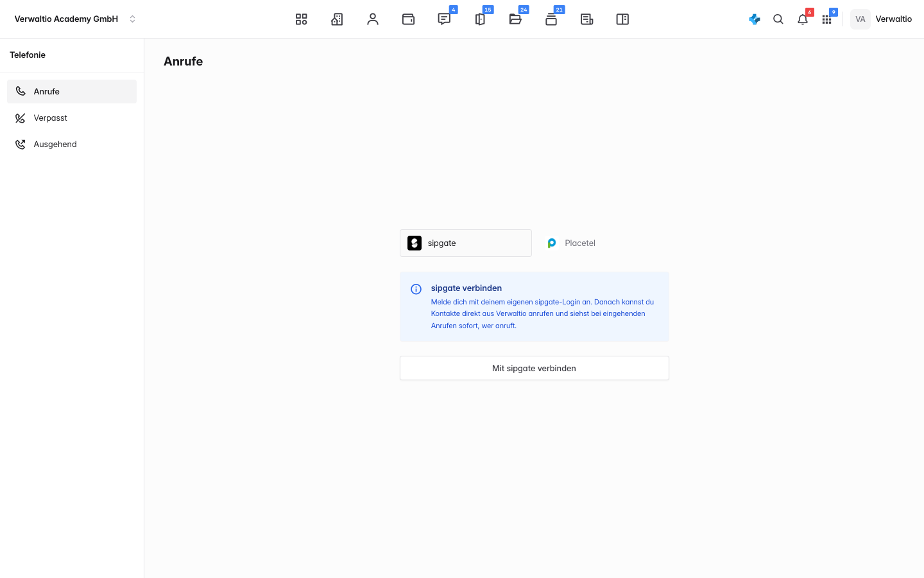
Task: Click the VA user avatar
Action: pos(860,19)
